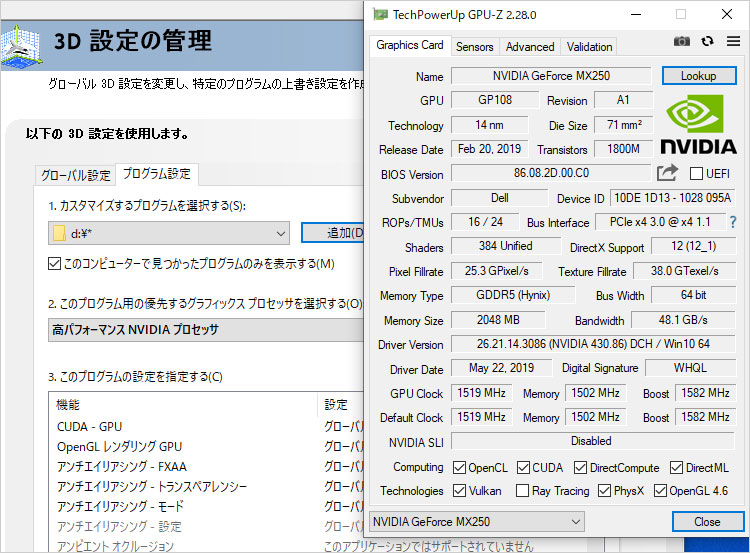Click the Memory Type value GDDR5 (Hynix)

click(513, 295)
